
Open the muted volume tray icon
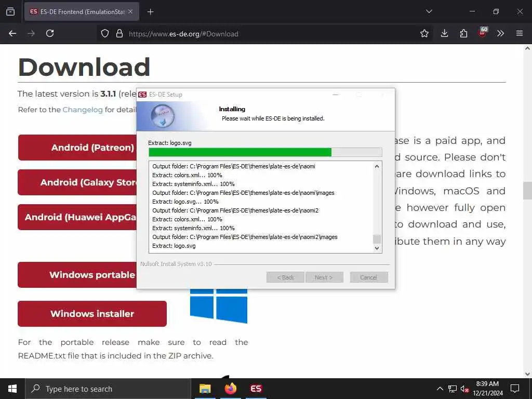click(x=465, y=389)
